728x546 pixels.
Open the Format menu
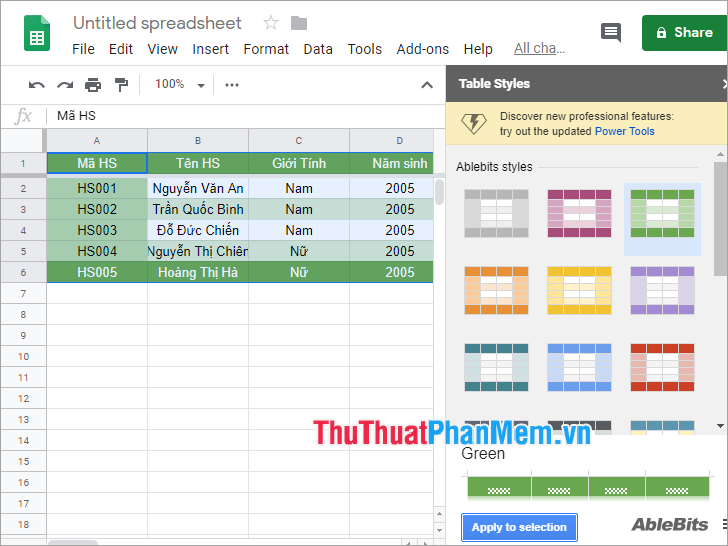coord(266,49)
